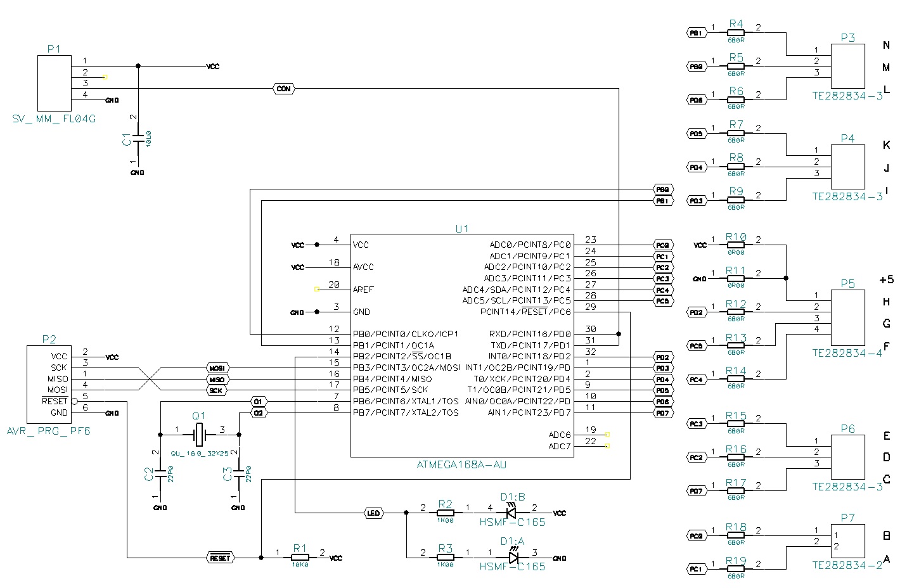Select the R16 resistor symbol
This screenshot has width=900, height=588.
736,457
